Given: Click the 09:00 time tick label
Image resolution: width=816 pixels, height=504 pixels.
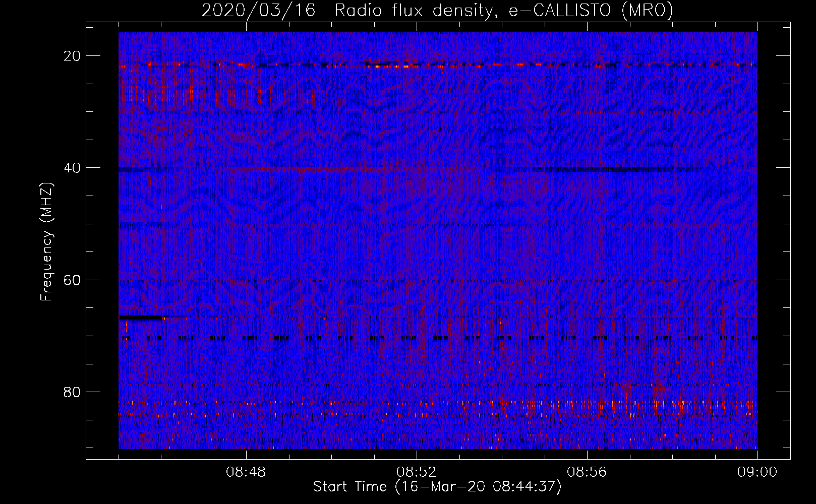Looking at the screenshot, I should pos(757,472).
